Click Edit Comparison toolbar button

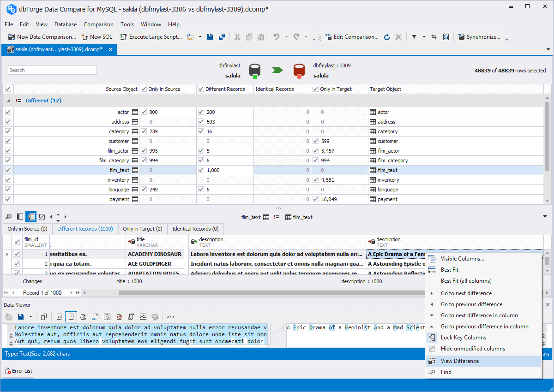(352, 37)
